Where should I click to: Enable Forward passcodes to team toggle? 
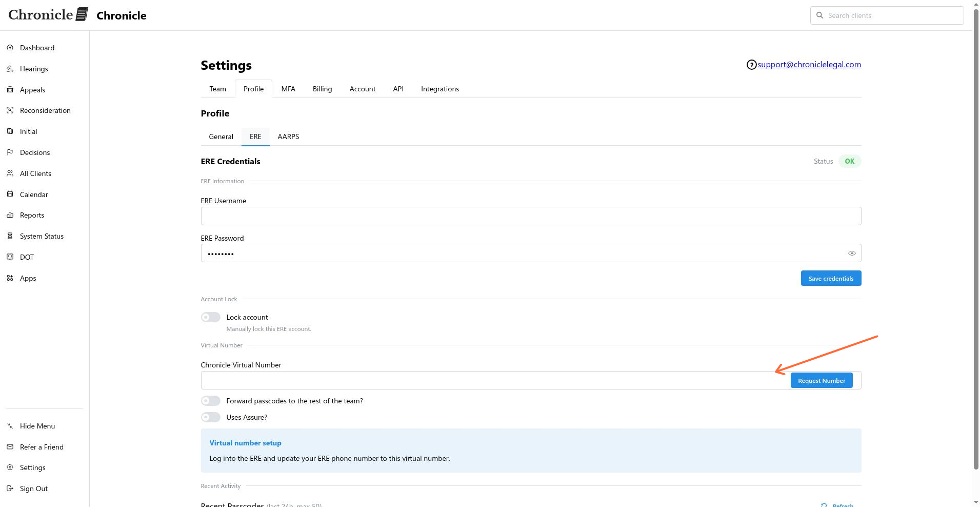click(211, 401)
